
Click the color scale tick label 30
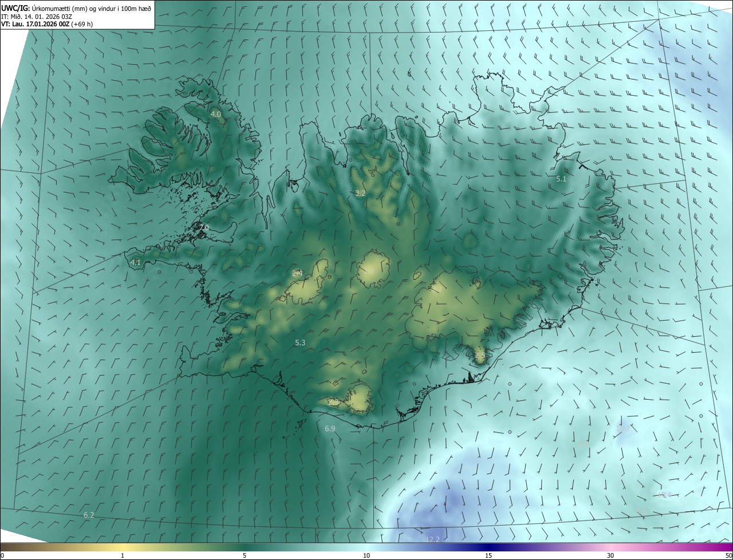(610, 555)
